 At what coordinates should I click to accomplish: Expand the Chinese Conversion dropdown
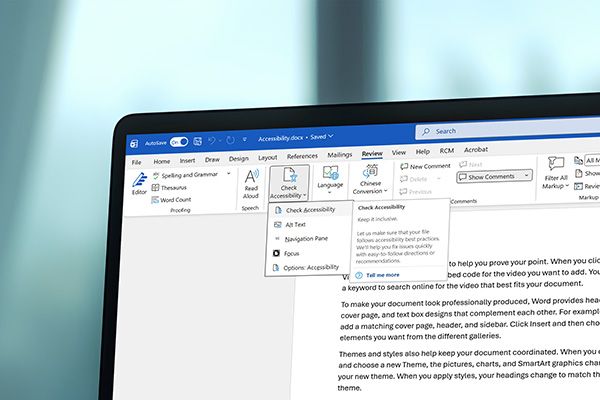point(371,188)
